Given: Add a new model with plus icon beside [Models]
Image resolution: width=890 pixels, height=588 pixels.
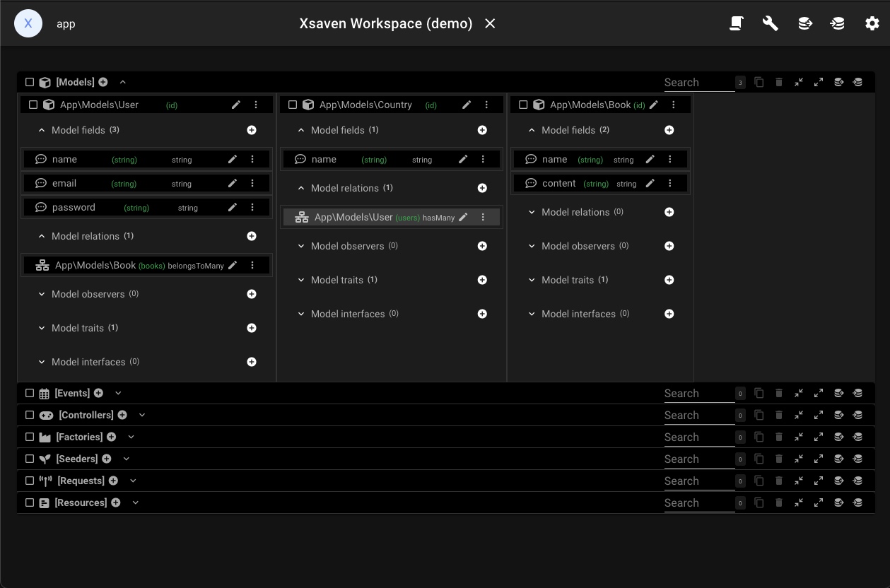Looking at the screenshot, I should pyautogui.click(x=103, y=82).
